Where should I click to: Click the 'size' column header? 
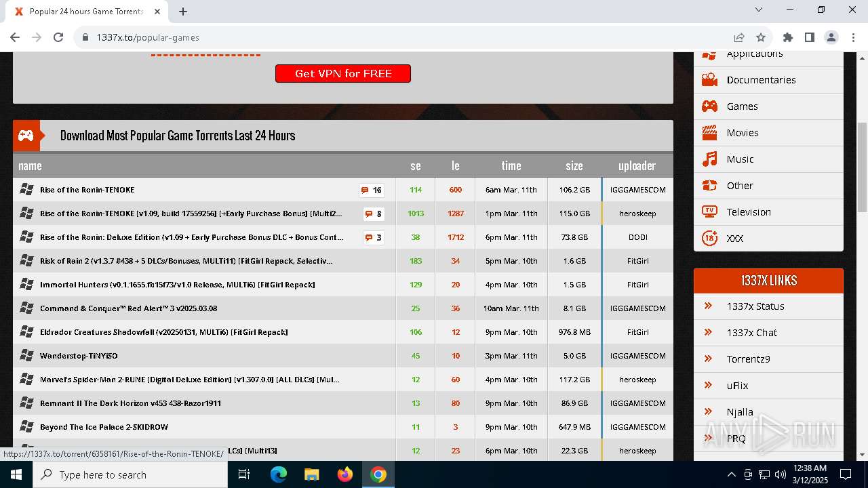coord(574,165)
